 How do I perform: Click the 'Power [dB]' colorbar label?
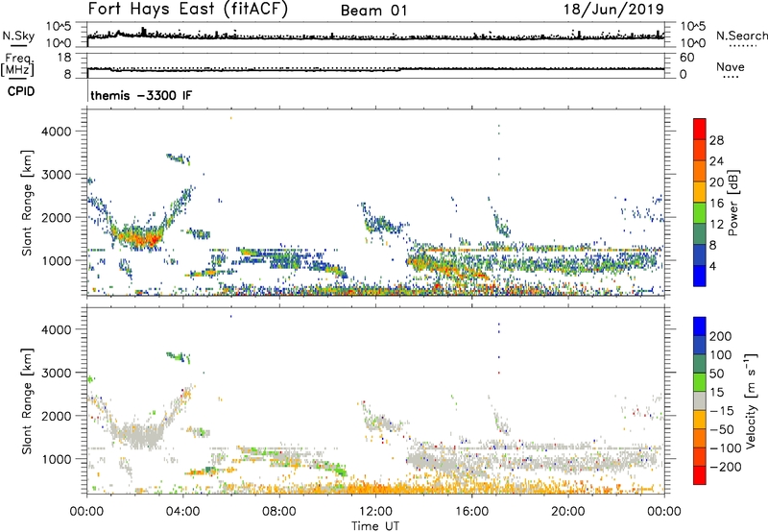point(733,203)
